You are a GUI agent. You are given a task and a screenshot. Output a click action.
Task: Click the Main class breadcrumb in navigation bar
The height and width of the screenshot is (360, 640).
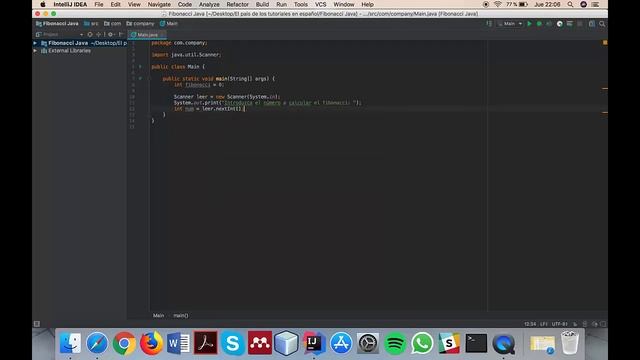point(169,24)
